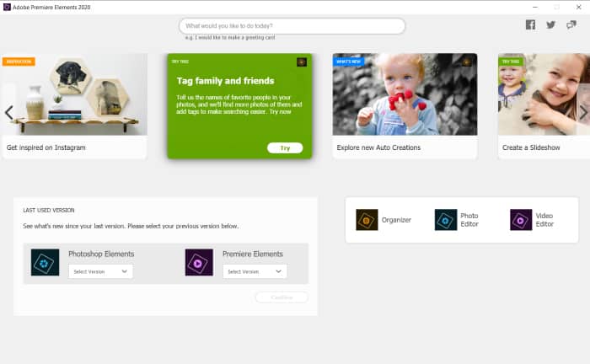Open the Facebook share icon
Screen dimensions: 590x364
[530, 24]
